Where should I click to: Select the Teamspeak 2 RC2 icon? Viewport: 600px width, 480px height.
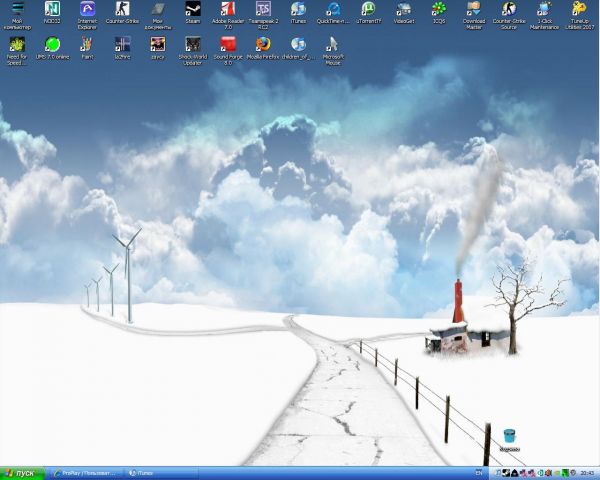pyautogui.click(x=263, y=10)
